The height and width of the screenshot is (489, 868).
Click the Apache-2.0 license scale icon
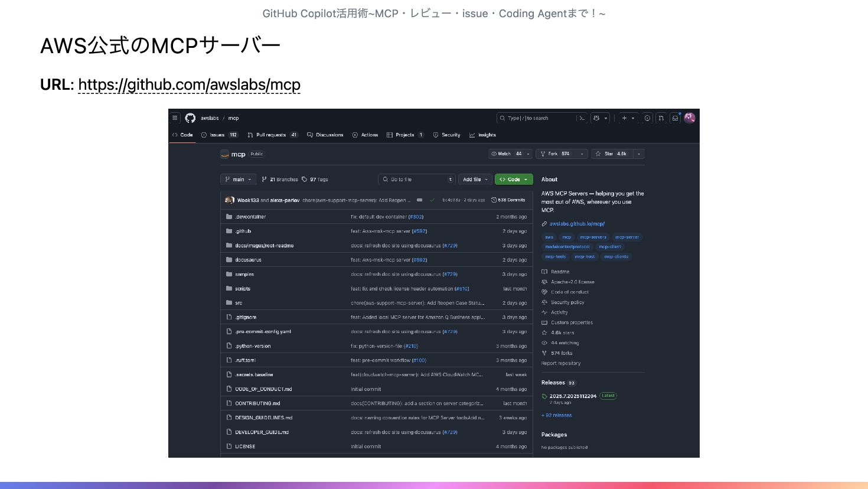544,282
